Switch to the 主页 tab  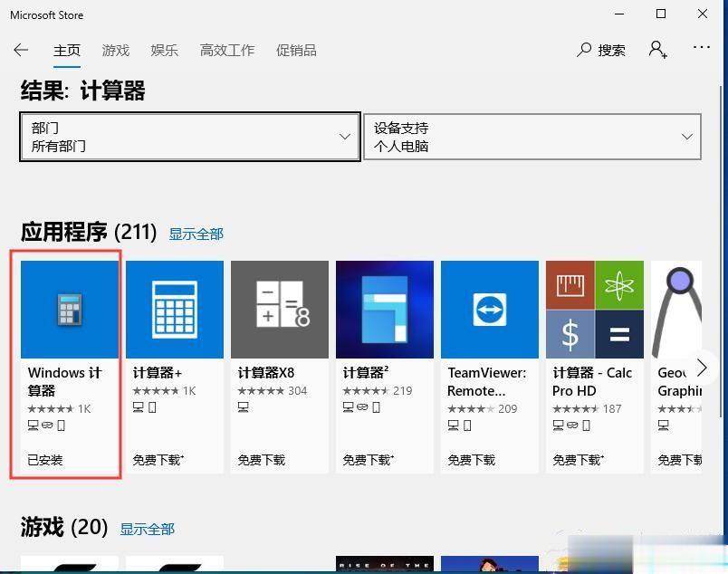pyautogui.click(x=67, y=50)
